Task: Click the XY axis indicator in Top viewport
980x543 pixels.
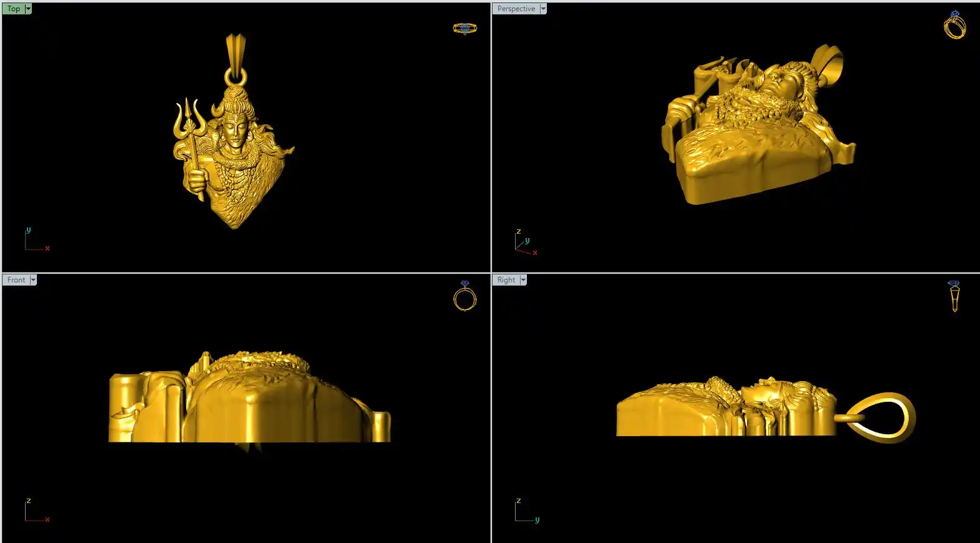Action: coord(36,240)
